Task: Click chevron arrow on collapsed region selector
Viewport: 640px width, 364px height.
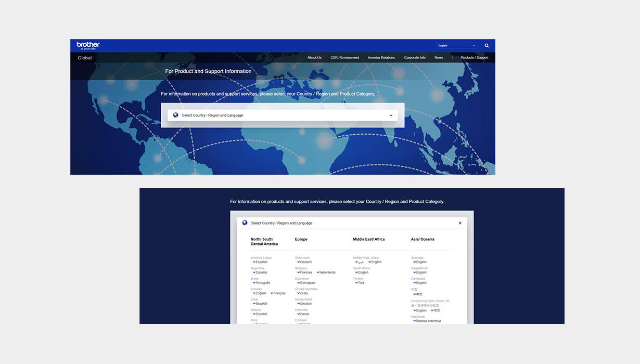Action: (x=391, y=115)
